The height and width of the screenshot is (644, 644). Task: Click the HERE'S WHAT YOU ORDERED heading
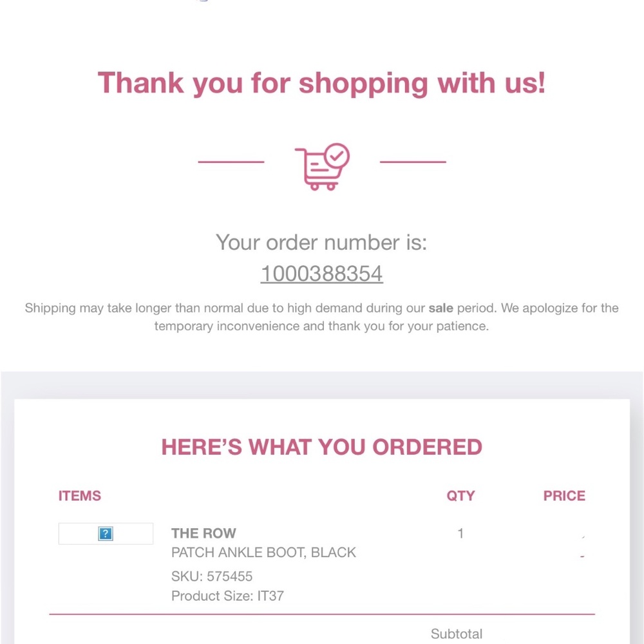click(321, 447)
